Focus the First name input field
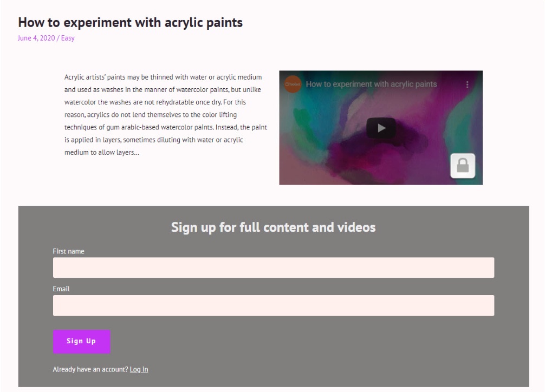The height and width of the screenshot is (392, 545). click(273, 267)
